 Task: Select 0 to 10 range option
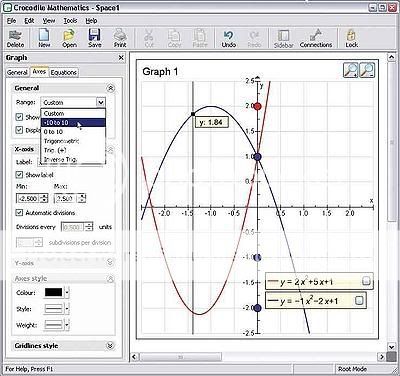coord(73,132)
